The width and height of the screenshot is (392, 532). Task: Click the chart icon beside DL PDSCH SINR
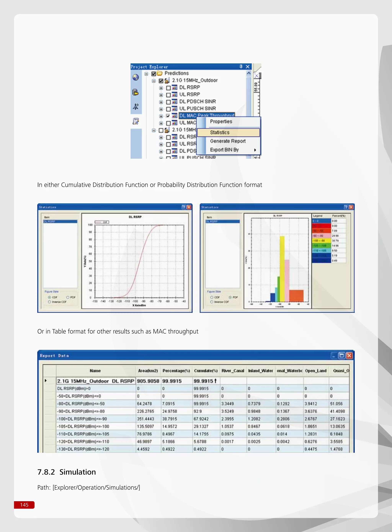point(174,102)
